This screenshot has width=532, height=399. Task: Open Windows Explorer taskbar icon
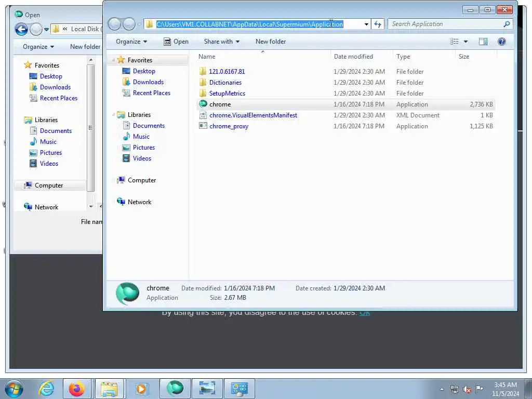(109, 389)
